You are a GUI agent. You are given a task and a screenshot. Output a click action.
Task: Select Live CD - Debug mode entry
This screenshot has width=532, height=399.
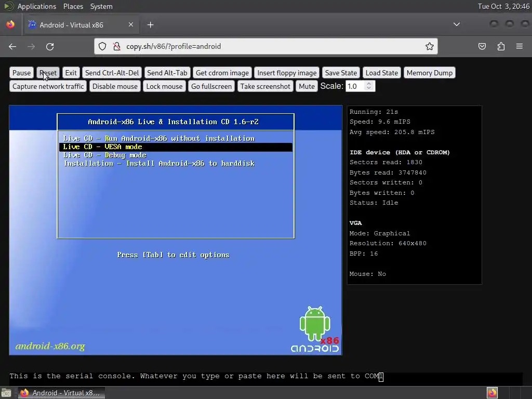tap(176, 155)
